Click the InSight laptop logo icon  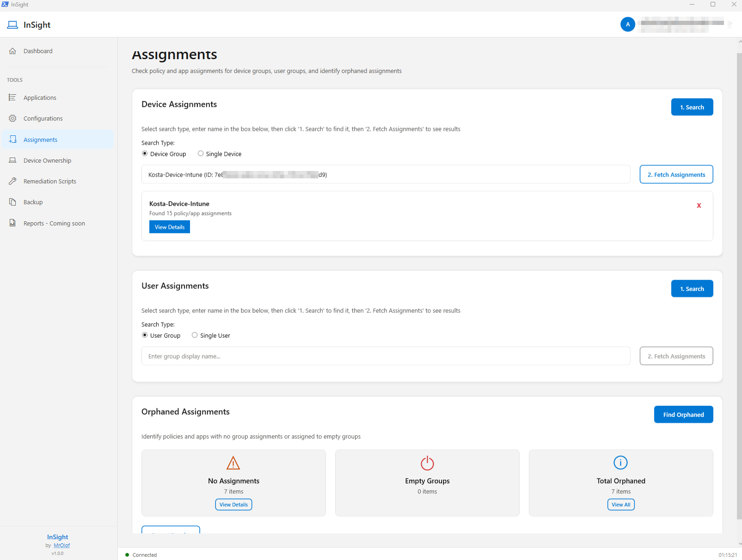coord(12,25)
